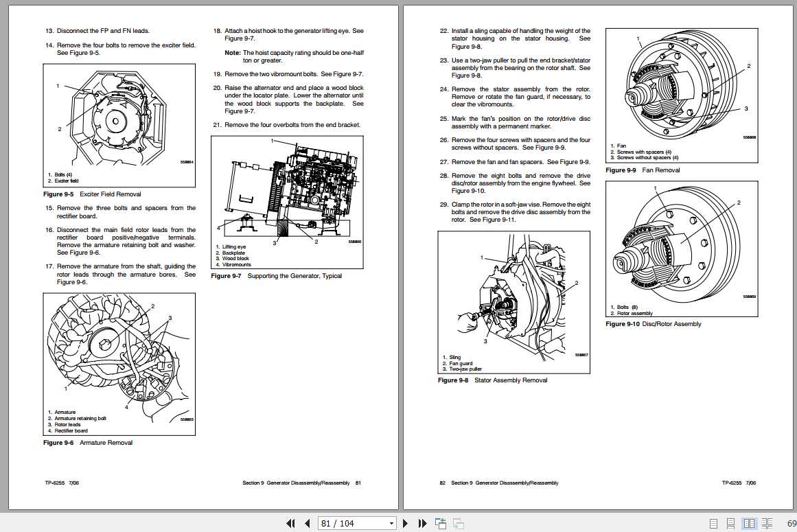Click the Figure 9-10 Disc/Rotor Assembly diagram
This screenshot has width=797, height=532.
click(682, 248)
